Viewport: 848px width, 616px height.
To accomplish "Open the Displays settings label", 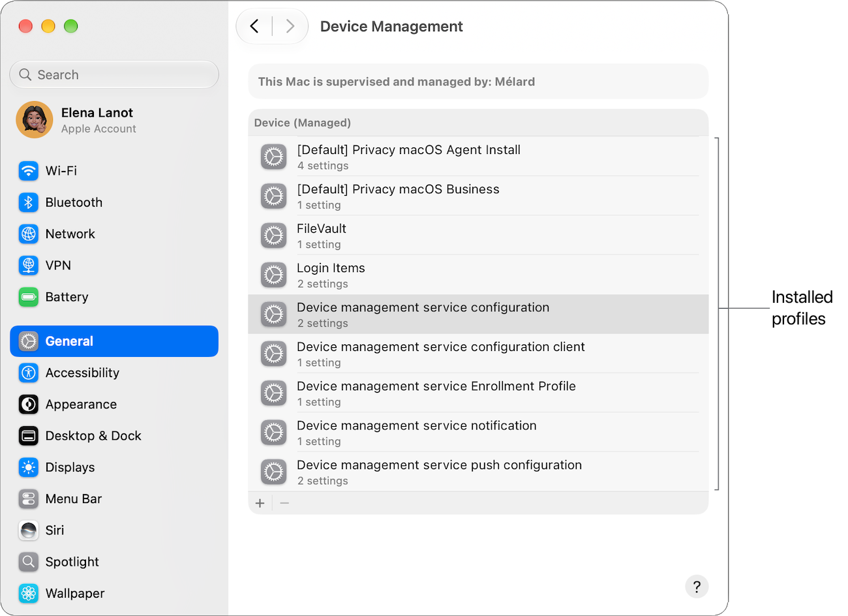I will click(x=70, y=467).
